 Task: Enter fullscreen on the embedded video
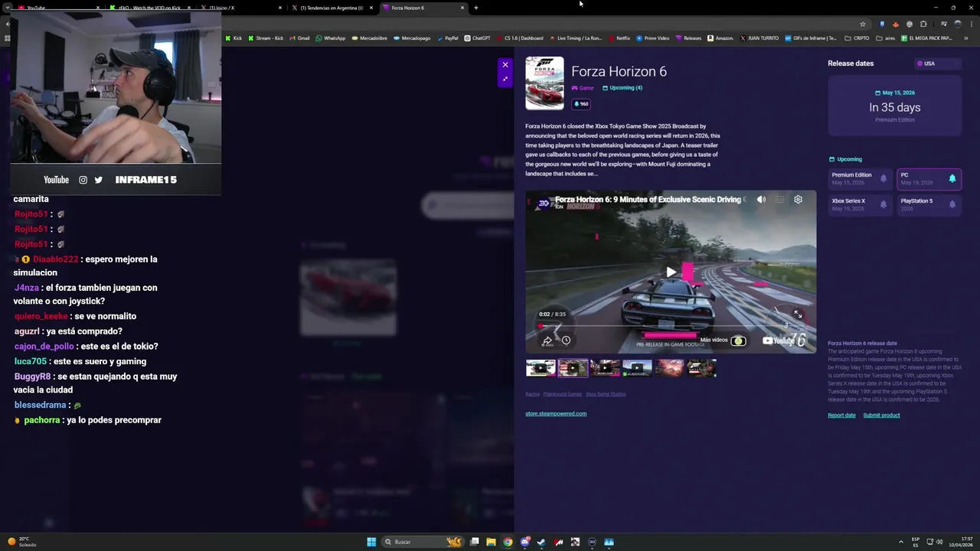pyautogui.click(x=798, y=315)
